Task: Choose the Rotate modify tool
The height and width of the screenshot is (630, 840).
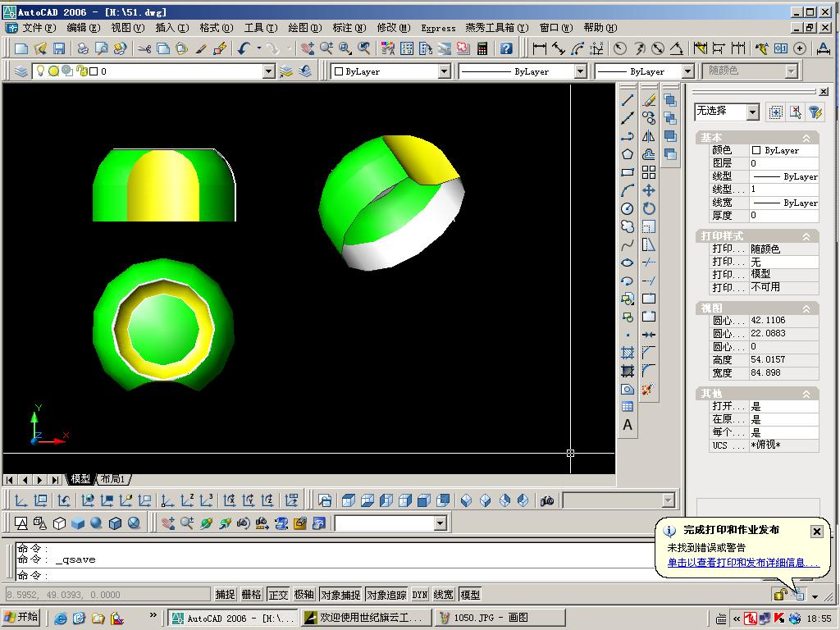Action: pos(649,208)
